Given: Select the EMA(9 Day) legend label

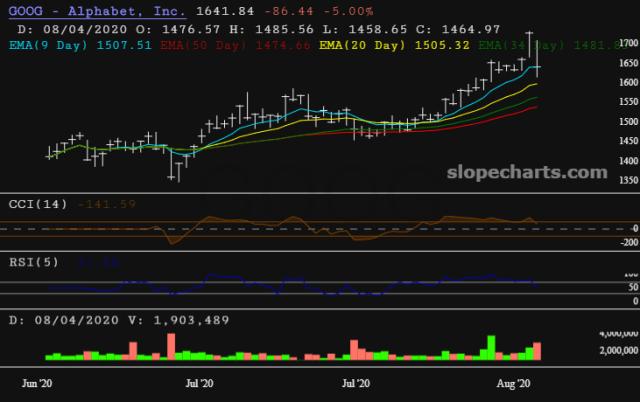Looking at the screenshot, I should click(50, 44).
